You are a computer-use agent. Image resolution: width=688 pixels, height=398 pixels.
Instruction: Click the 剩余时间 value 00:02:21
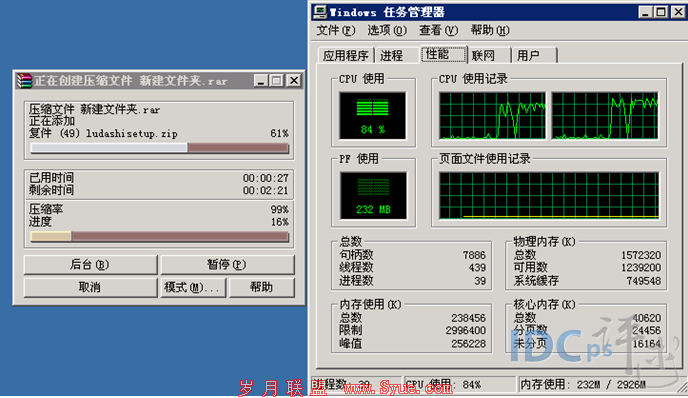(266, 190)
